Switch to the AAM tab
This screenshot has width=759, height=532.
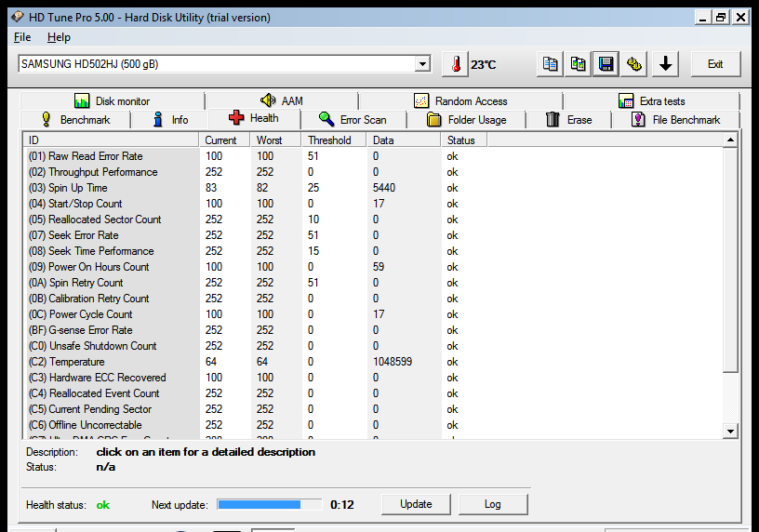(x=281, y=101)
